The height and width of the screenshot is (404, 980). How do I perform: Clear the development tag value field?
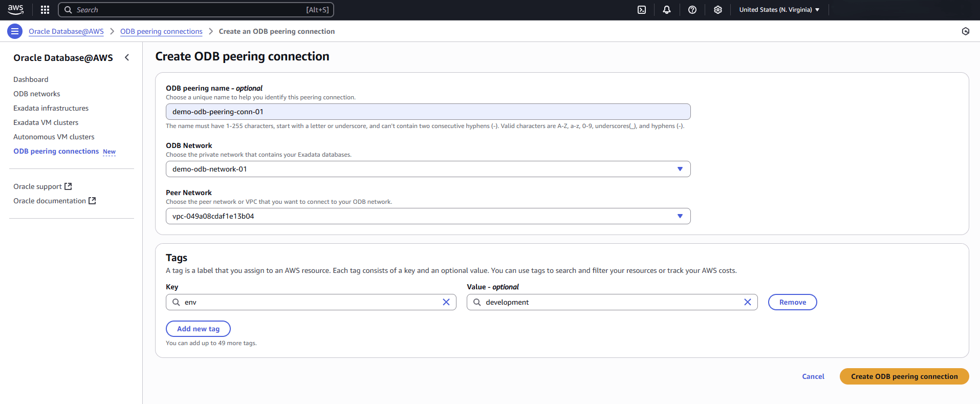[x=747, y=302]
